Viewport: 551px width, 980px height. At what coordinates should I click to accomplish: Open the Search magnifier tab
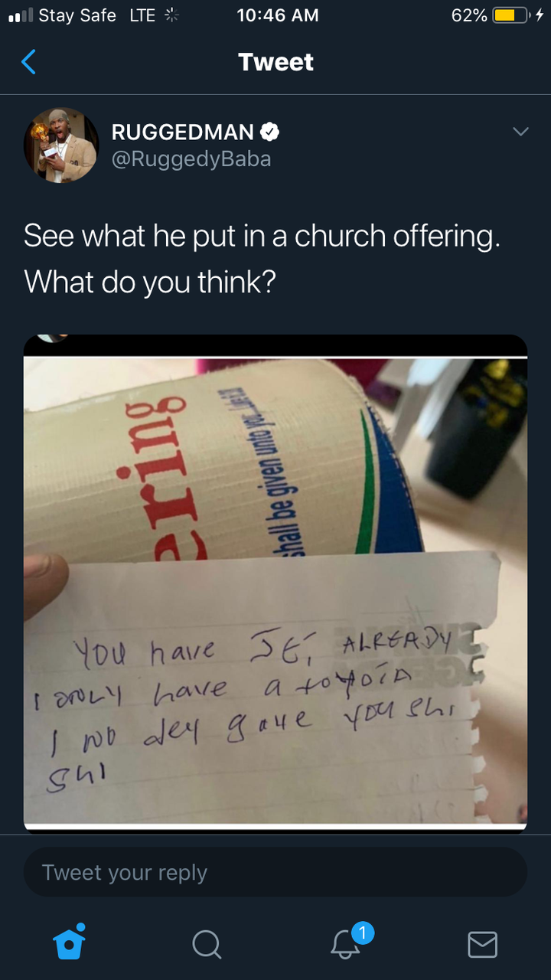207,944
